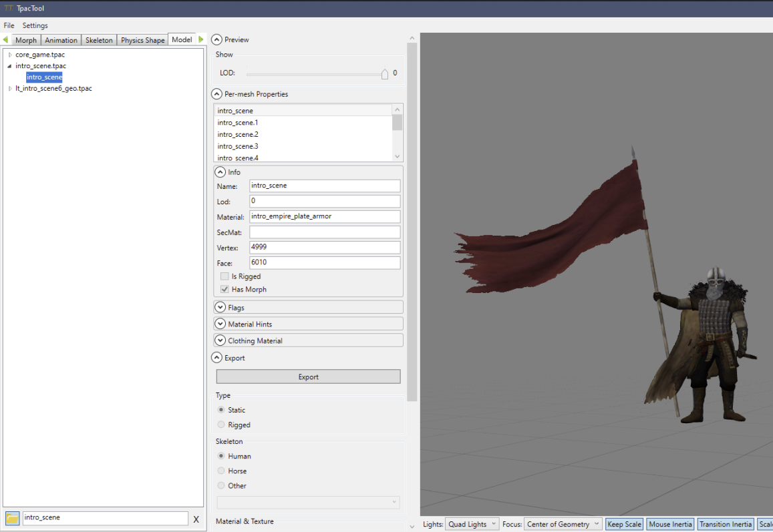Select intro_scene.3 in the mesh list
Screen dimensions: 773x532
click(304, 146)
